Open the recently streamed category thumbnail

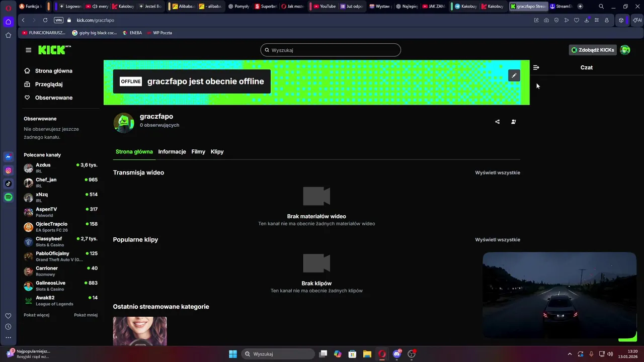pyautogui.click(x=140, y=331)
